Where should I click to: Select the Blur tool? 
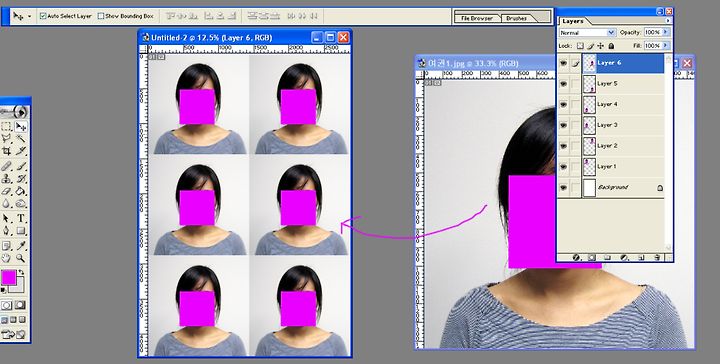[6, 203]
